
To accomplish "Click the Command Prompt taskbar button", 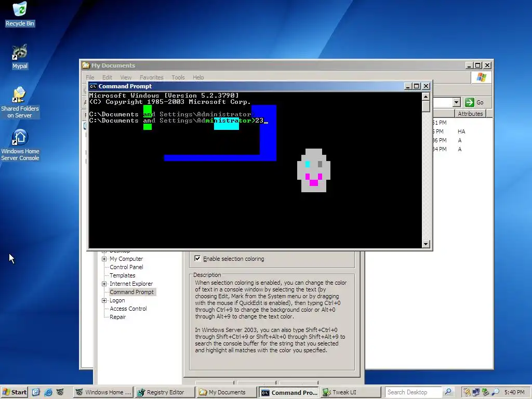I will click(x=289, y=392).
